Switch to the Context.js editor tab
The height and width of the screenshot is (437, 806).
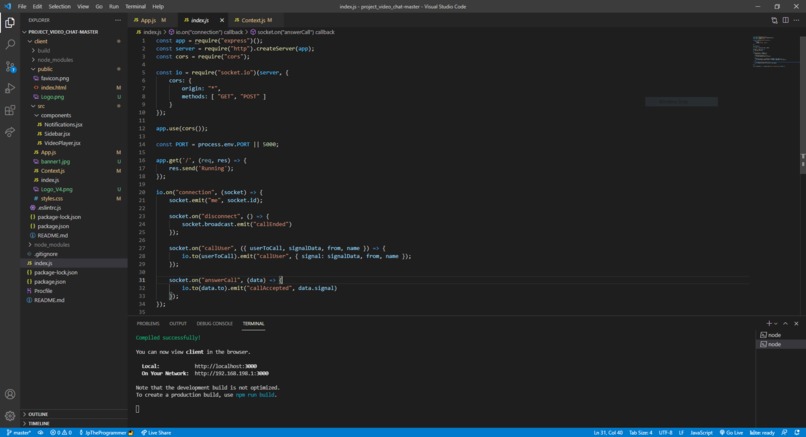[254, 20]
